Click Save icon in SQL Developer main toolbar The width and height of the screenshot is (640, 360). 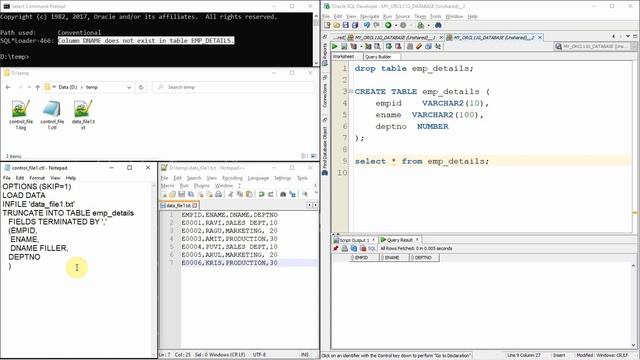coord(346,25)
